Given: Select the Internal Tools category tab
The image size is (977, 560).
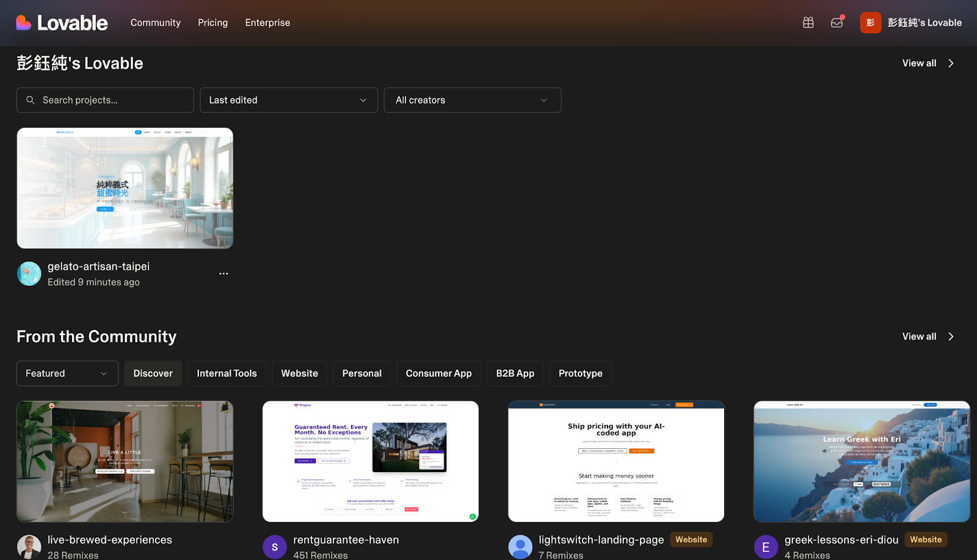Looking at the screenshot, I should [x=227, y=374].
